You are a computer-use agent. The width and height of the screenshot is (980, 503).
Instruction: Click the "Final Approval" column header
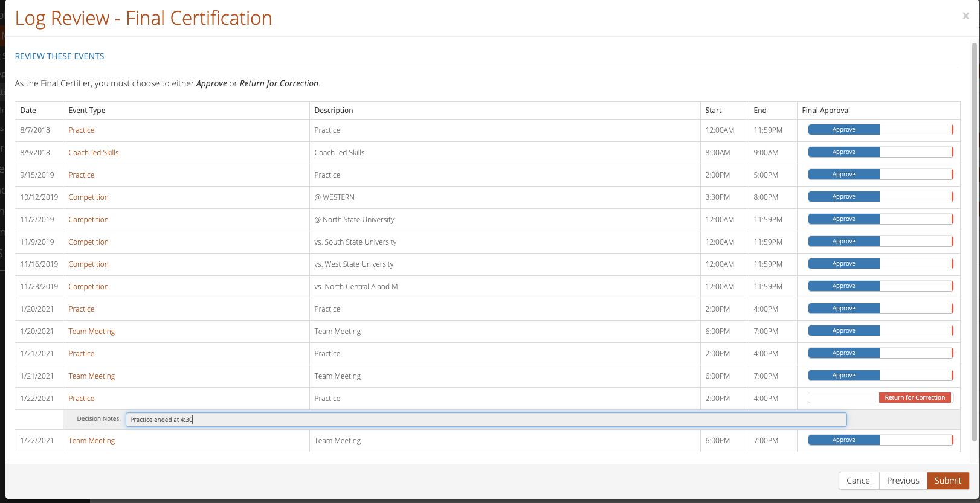[x=878, y=111]
